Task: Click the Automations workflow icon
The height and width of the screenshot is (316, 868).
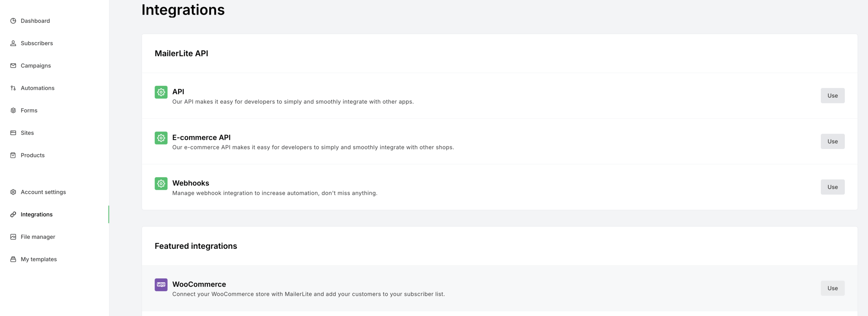Action: pos(13,88)
